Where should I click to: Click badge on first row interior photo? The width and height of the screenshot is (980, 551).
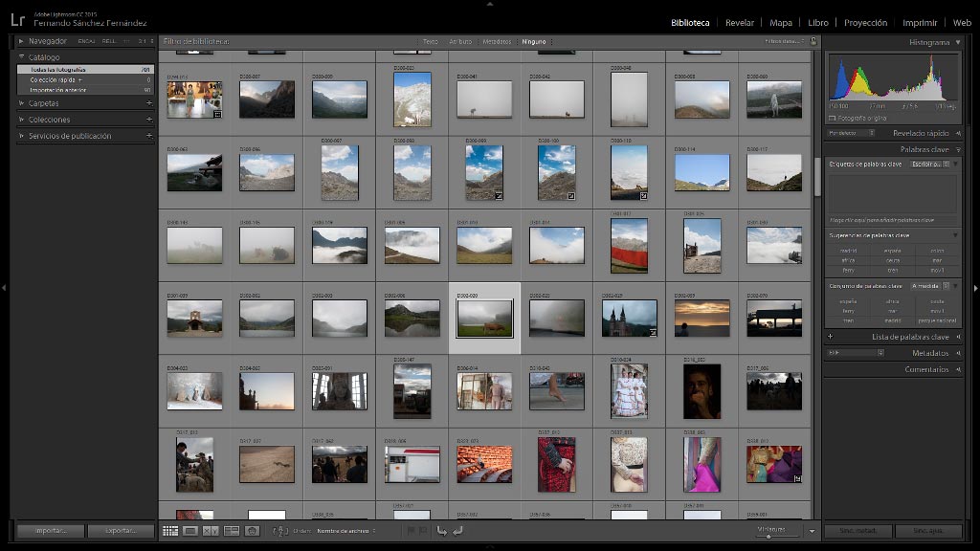click(x=217, y=115)
